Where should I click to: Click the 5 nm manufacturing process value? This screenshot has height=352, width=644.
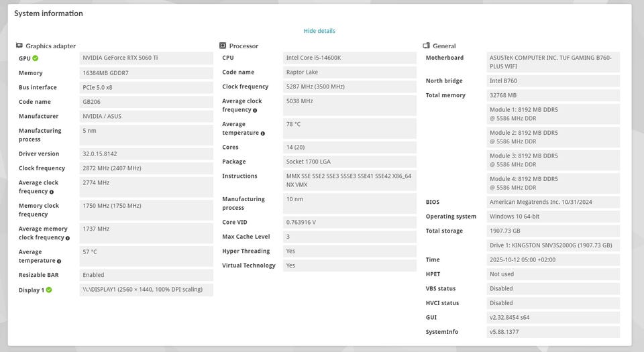click(146, 135)
